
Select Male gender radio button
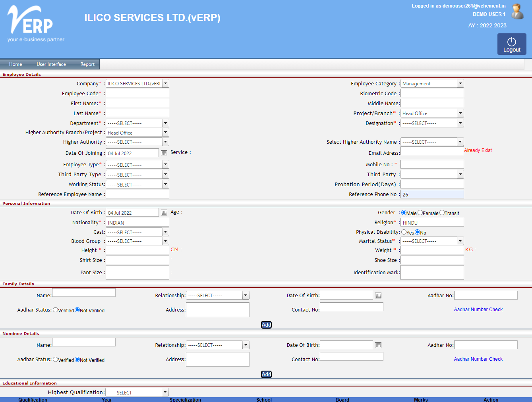tap(404, 213)
